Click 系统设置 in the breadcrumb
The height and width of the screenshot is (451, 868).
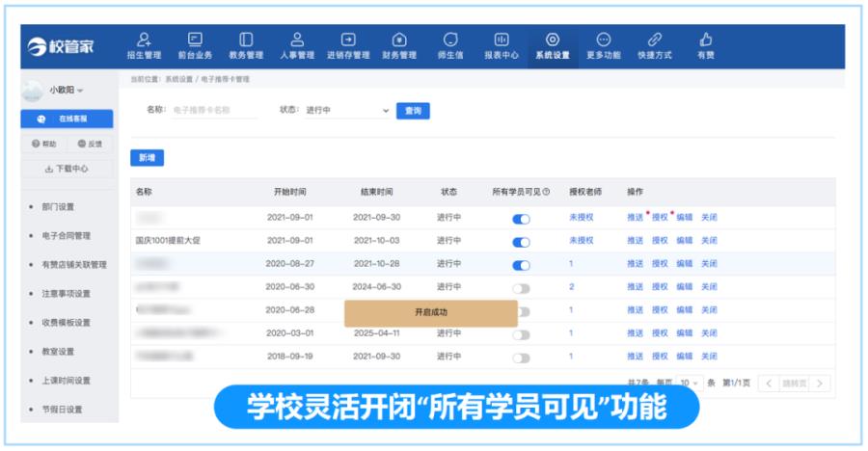[178, 79]
